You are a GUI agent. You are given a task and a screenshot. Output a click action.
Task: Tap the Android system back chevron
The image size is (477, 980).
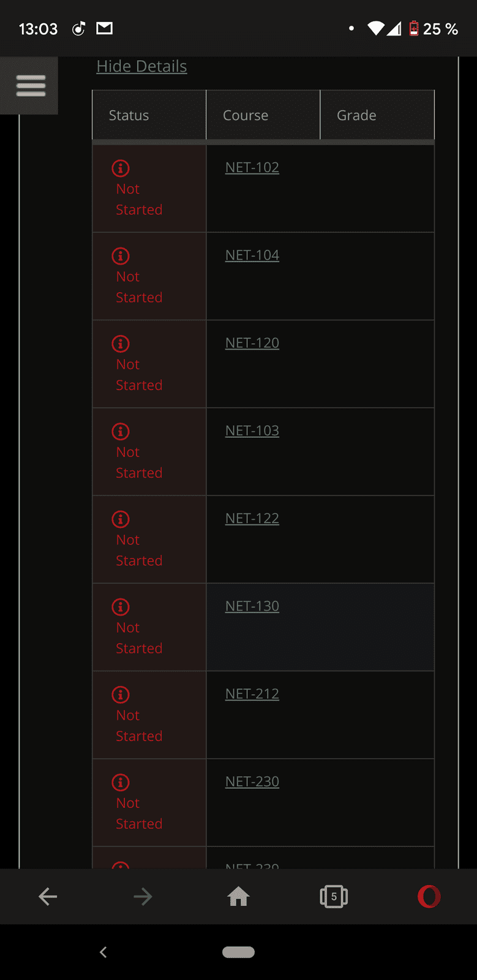(x=103, y=952)
